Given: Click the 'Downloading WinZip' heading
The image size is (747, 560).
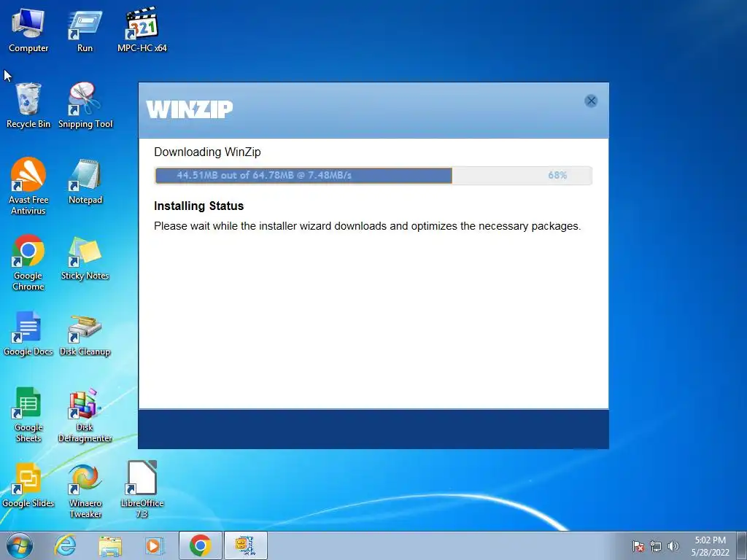Looking at the screenshot, I should coord(207,152).
